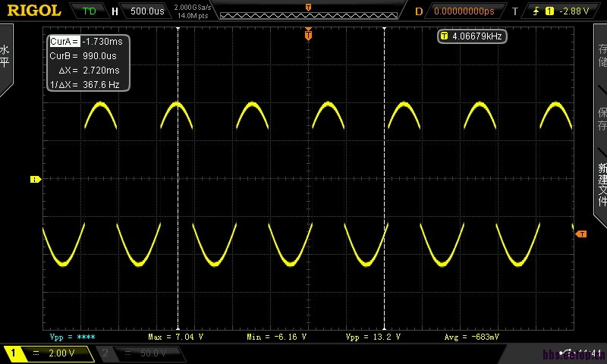Screen dimensions: 607x364
Task: Click the 500.0us horizontal timebase value
Action: pos(147,11)
